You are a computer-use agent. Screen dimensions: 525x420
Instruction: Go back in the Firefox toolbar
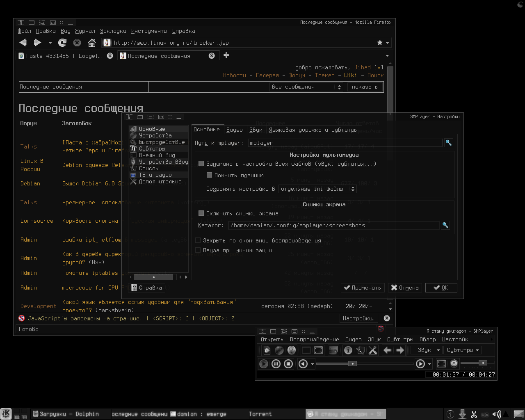[23, 42]
